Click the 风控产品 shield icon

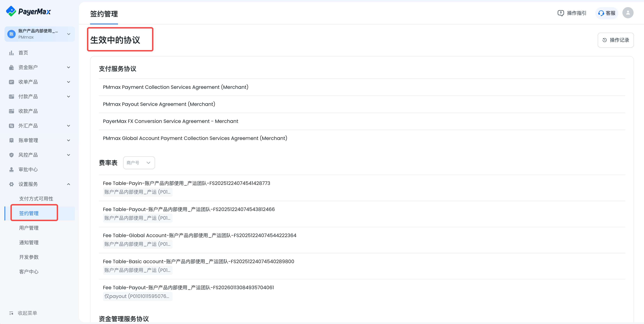11,155
